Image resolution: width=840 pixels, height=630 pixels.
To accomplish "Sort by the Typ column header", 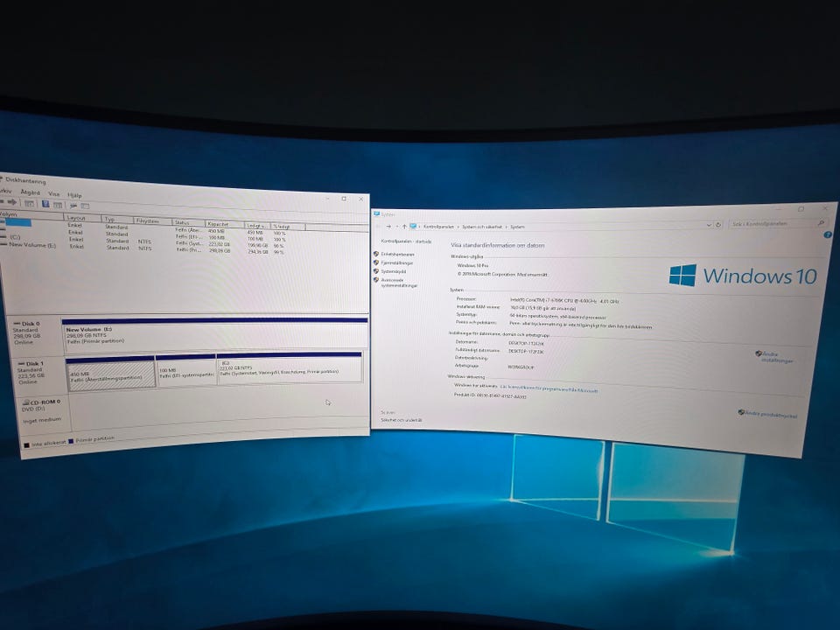I will point(116,219).
